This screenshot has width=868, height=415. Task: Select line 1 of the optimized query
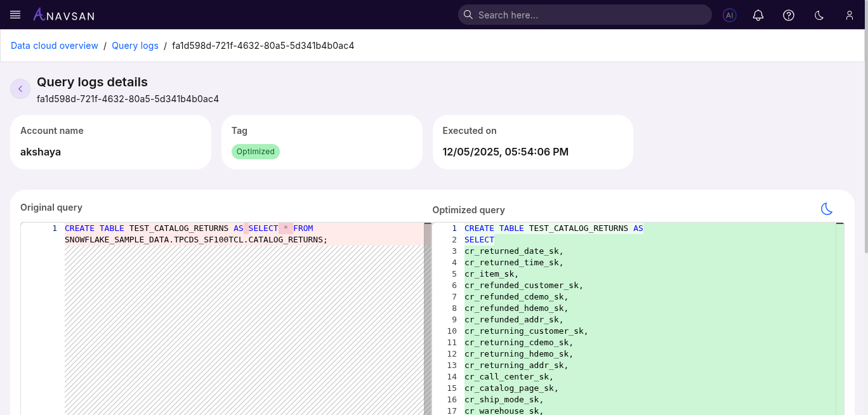tap(552, 228)
